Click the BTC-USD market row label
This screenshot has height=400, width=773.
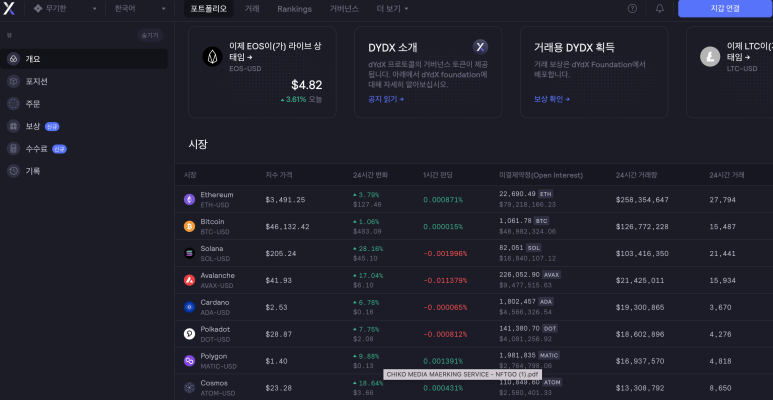pyautogui.click(x=215, y=232)
